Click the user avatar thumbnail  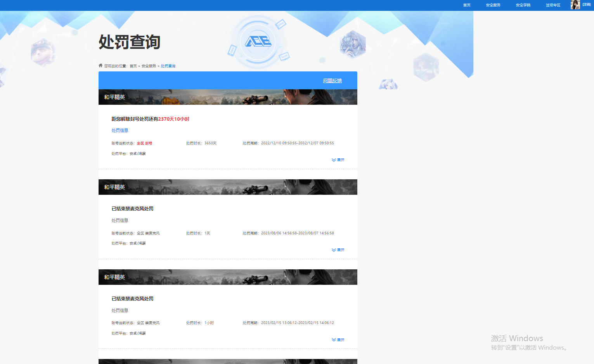point(575,5)
